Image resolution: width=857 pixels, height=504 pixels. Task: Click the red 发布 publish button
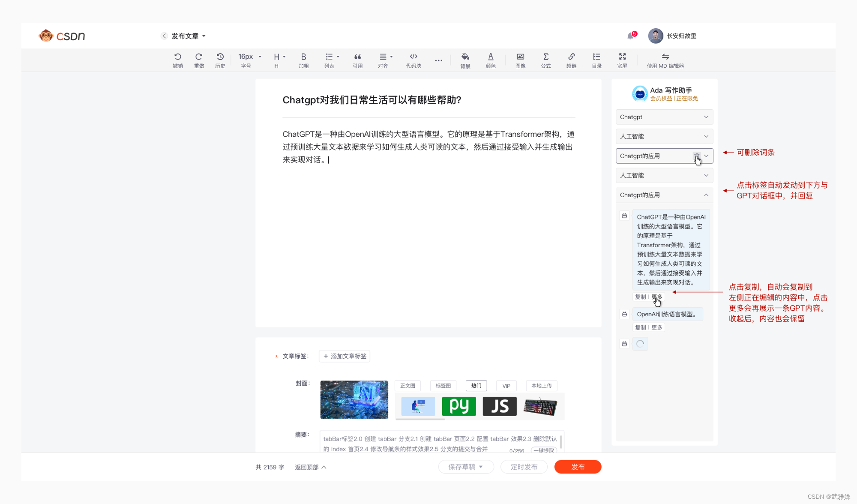click(x=577, y=467)
